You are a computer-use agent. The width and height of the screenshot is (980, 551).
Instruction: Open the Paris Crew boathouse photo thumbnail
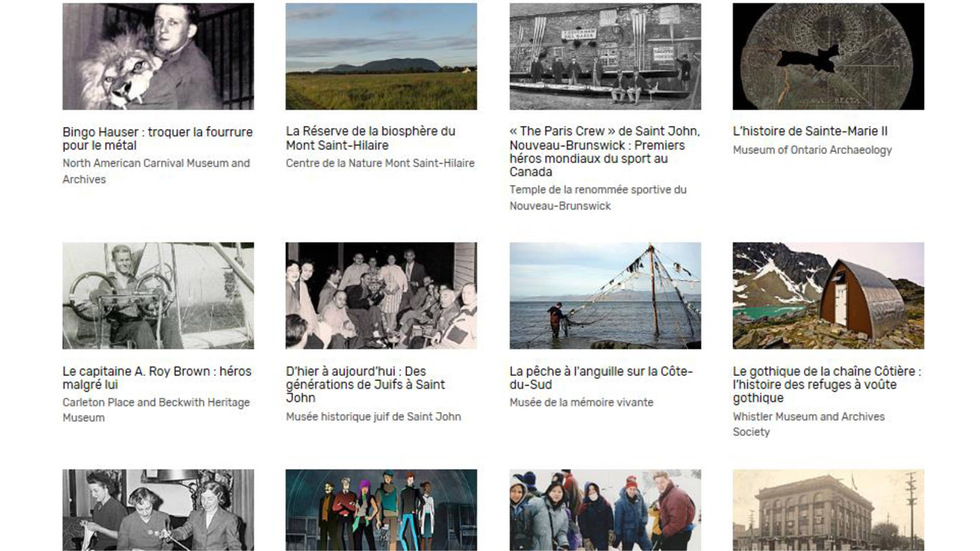(605, 56)
